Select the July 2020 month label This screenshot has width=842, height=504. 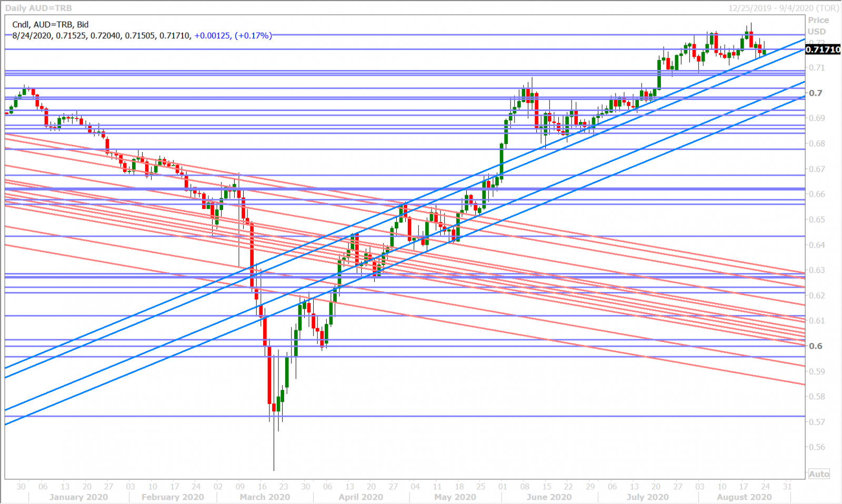tap(647, 497)
